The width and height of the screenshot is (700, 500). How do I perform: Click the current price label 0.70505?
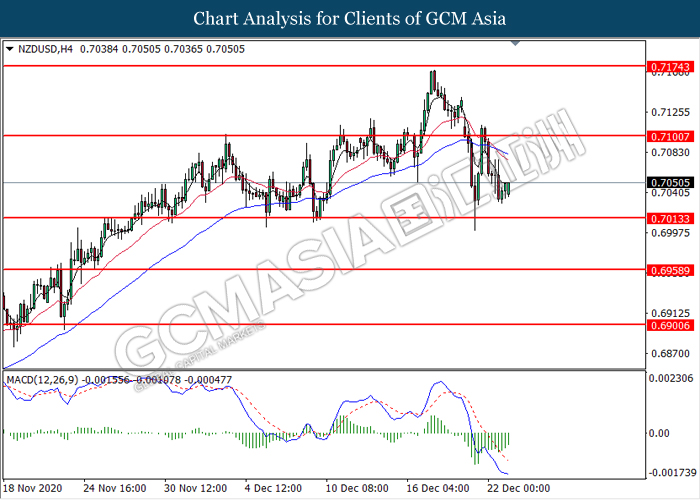[671, 183]
